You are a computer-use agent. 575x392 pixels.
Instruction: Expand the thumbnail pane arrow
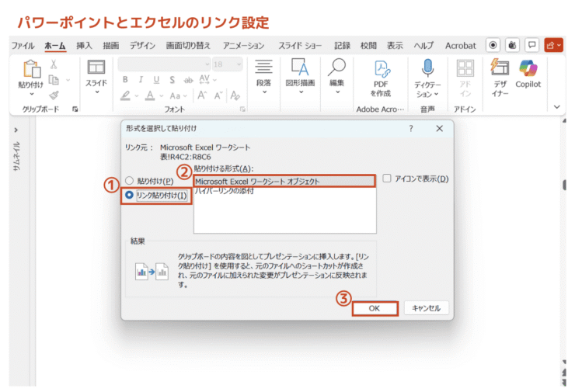(16, 130)
